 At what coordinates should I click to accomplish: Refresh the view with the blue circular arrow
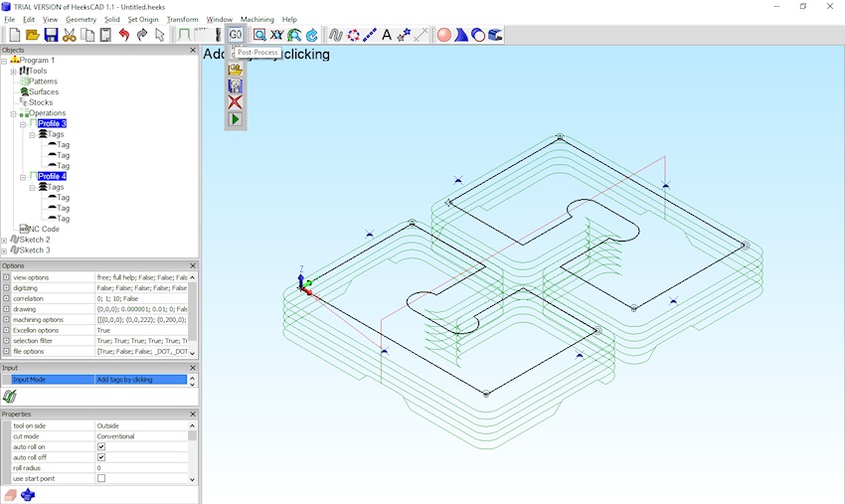coord(311,35)
